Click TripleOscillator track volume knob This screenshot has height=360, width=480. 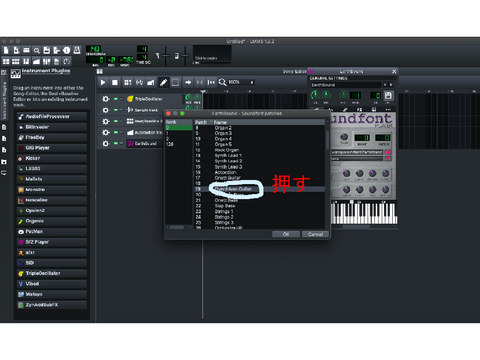(188, 97)
